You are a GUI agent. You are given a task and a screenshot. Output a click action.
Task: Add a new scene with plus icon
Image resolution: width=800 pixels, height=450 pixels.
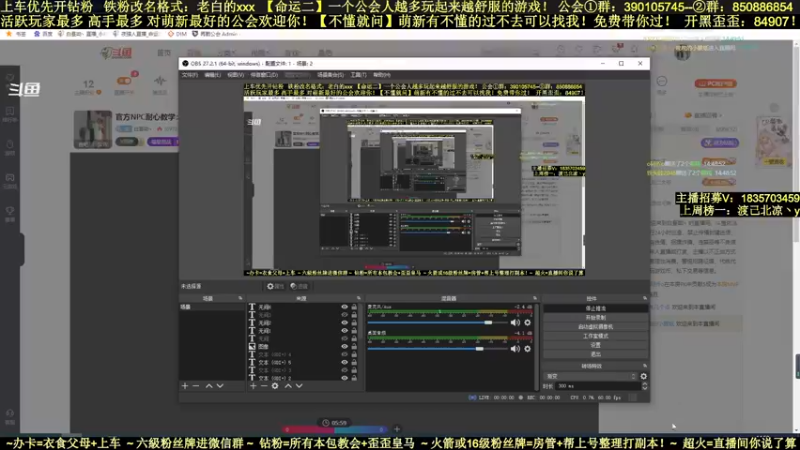click(x=185, y=386)
